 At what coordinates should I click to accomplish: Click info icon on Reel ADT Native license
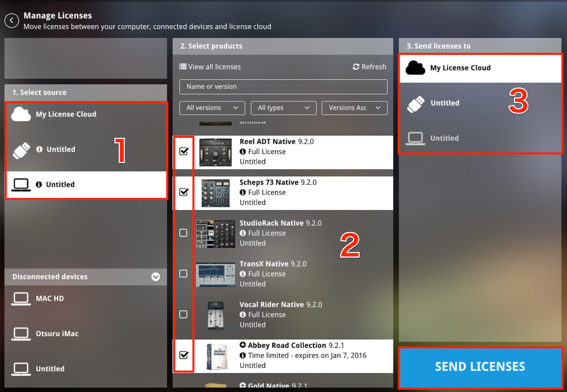243,151
